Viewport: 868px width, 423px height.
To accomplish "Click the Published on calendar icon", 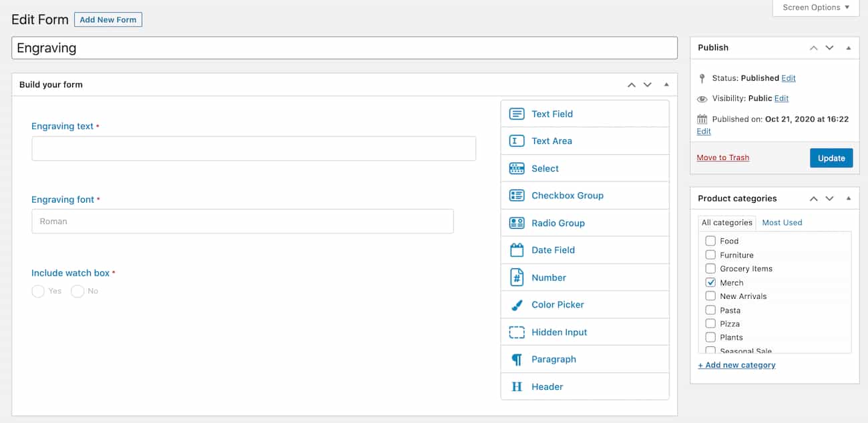I will click(702, 119).
